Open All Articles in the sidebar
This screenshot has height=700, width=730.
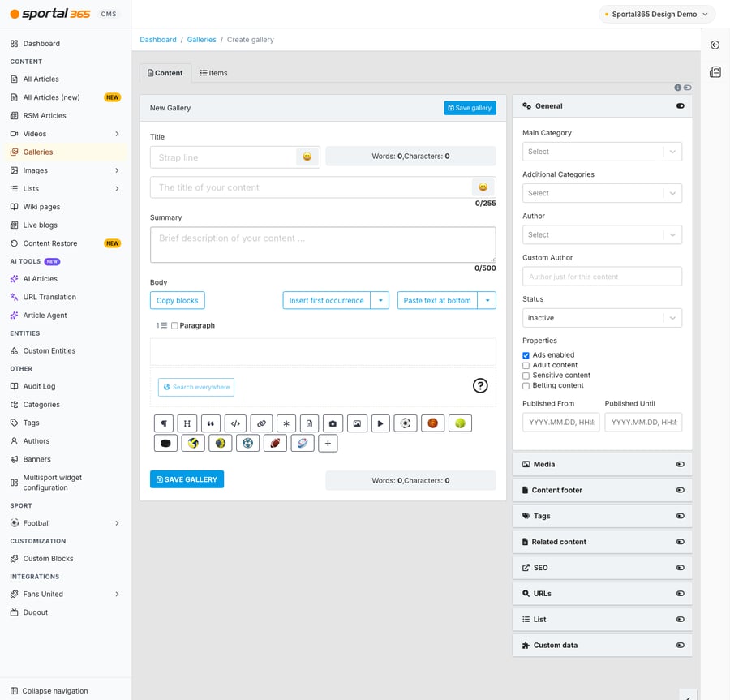(41, 79)
